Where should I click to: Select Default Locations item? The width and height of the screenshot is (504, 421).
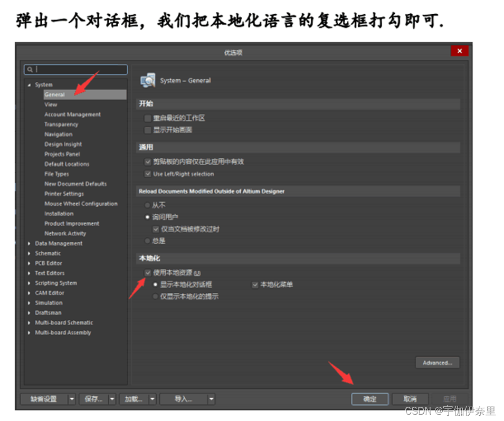tap(67, 164)
